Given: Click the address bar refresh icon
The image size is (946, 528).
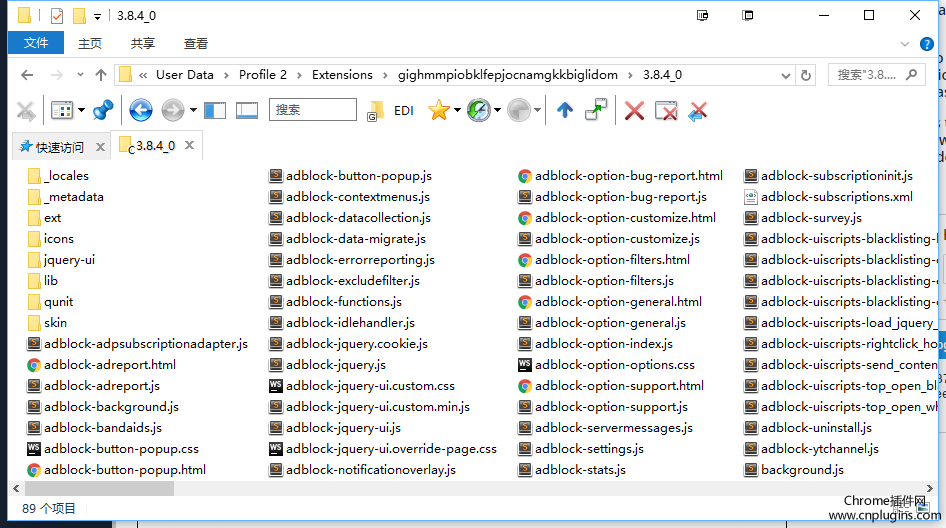Looking at the screenshot, I should pos(805,75).
